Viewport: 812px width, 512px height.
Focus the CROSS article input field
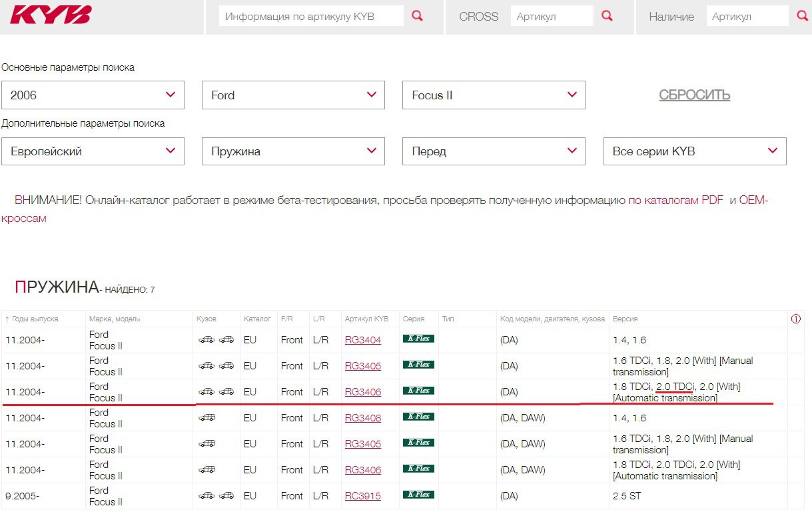pyautogui.click(x=552, y=16)
